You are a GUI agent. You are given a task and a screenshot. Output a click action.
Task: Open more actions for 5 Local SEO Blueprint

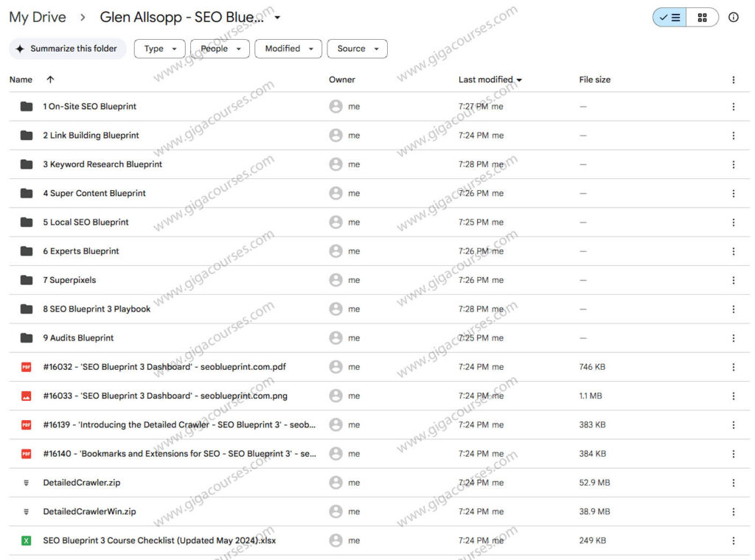click(733, 222)
